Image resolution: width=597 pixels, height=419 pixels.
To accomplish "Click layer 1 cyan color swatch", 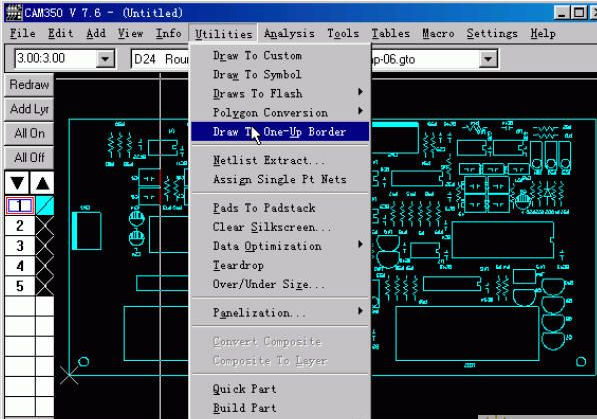I will [45, 206].
